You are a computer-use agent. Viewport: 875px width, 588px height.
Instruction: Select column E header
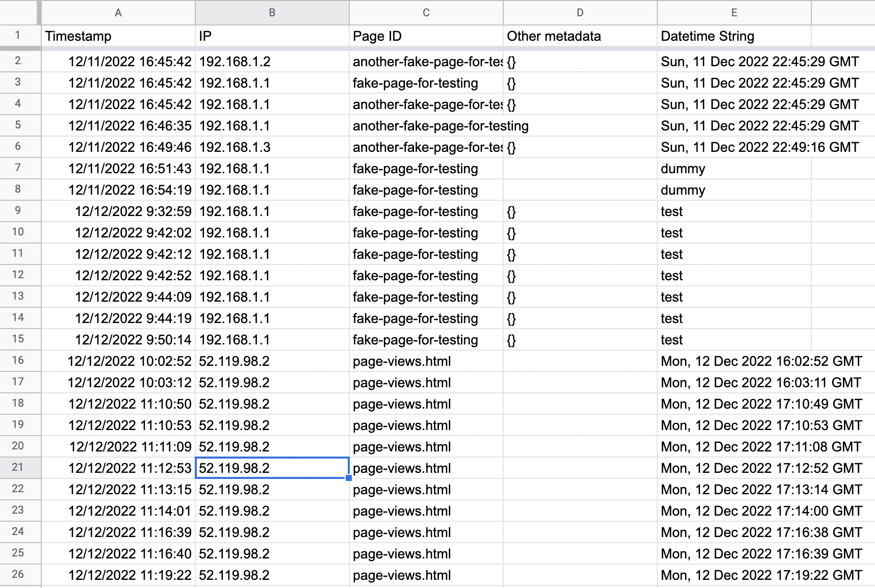click(x=734, y=13)
